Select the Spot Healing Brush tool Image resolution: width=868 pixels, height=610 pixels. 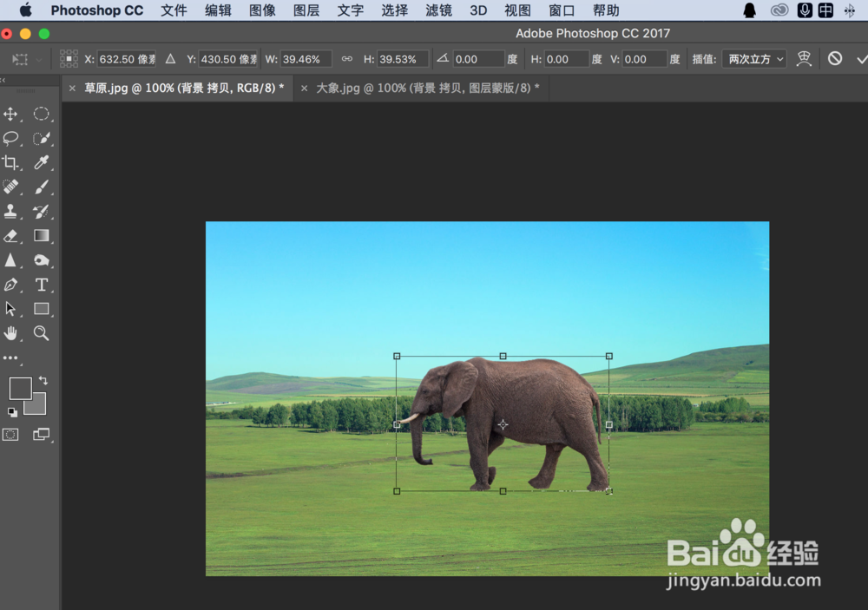(x=10, y=187)
